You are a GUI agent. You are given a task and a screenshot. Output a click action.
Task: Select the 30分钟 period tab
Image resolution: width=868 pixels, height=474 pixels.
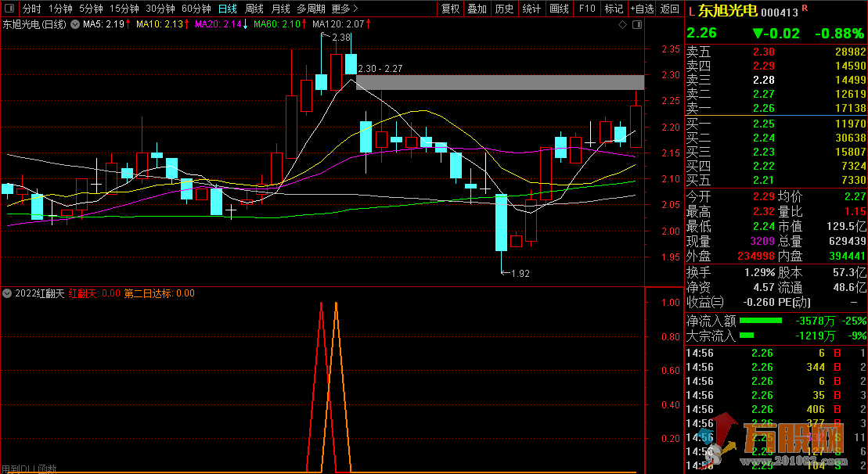[x=160, y=9]
